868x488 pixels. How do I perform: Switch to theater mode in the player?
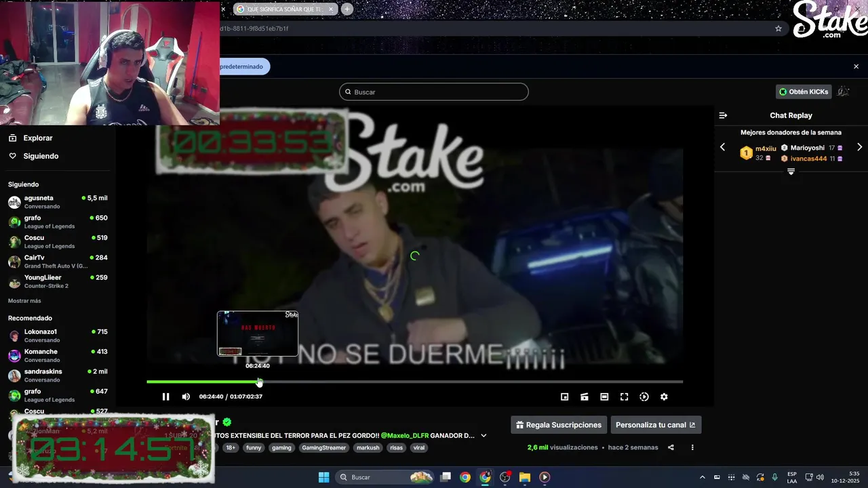tap(604, 396)
